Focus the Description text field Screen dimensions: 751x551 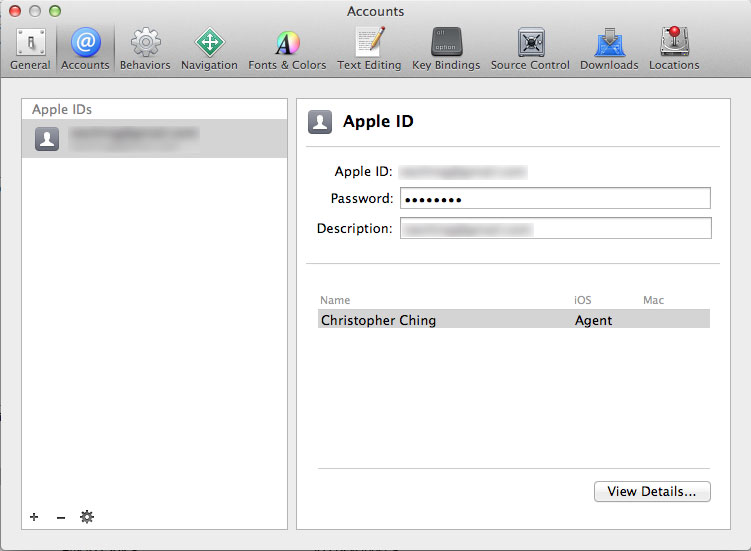click(555, 229)
